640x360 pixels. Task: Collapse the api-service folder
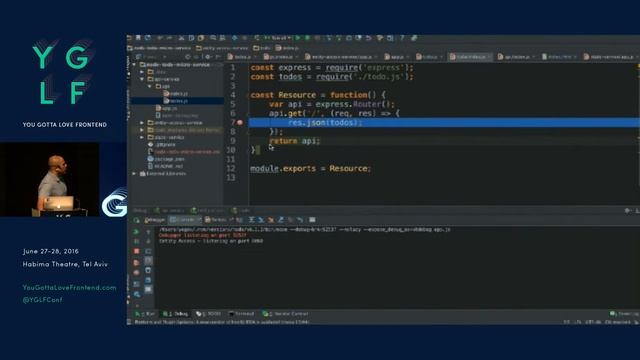coord(142,79)
